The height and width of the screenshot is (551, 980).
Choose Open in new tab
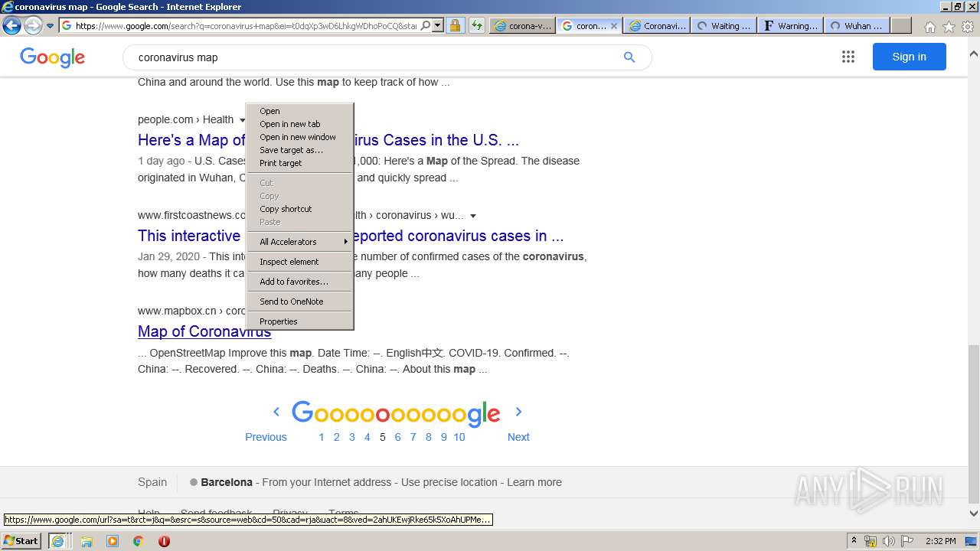[x=299, y=124]
